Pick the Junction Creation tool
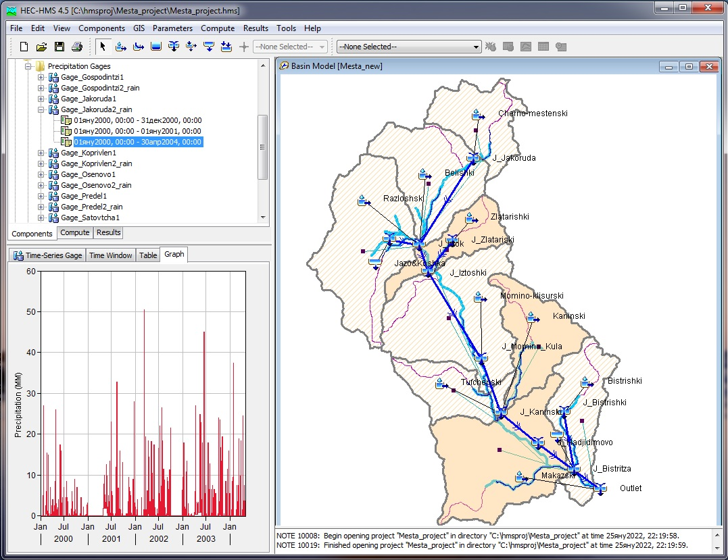The width and height of the screenshot is (728, 560). pyautogui.click(x=174, y=47)
